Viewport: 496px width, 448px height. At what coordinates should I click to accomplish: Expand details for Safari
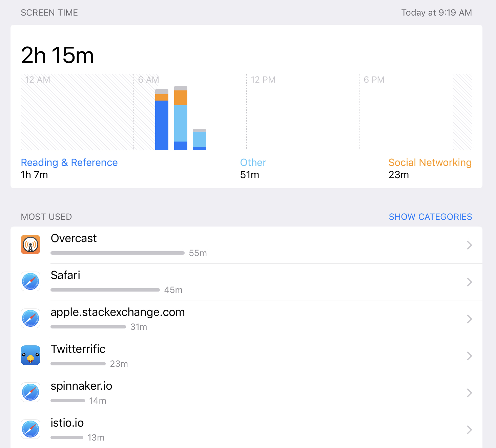(470, 282)
